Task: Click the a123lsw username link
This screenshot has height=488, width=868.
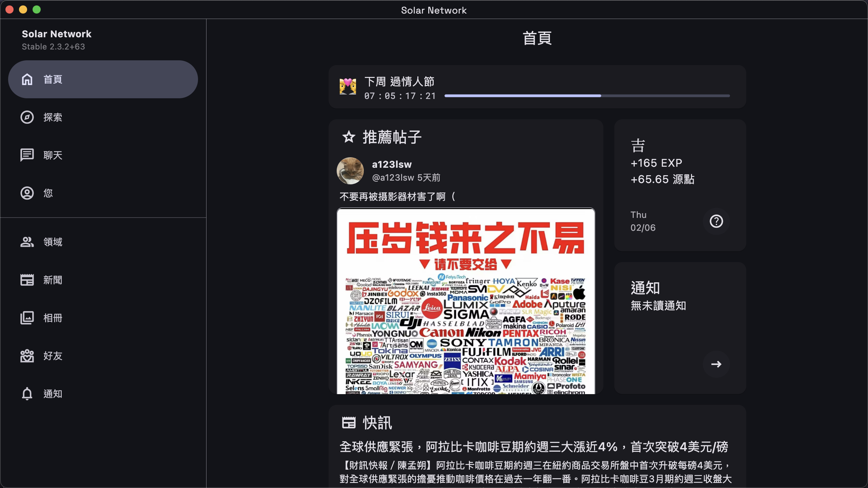Action: click(392, 164)
